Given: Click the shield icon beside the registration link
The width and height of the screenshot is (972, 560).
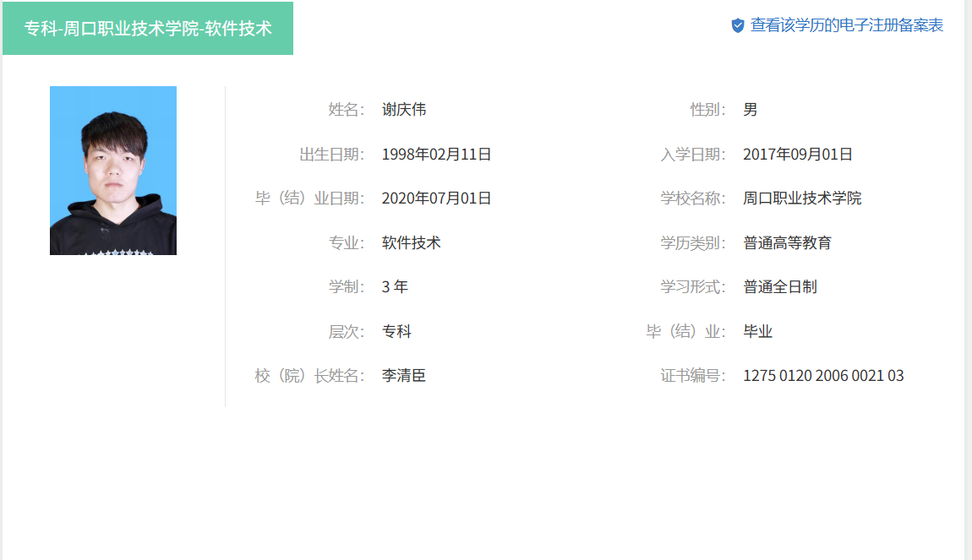Looking at the screenshot, I should (738, 26).
